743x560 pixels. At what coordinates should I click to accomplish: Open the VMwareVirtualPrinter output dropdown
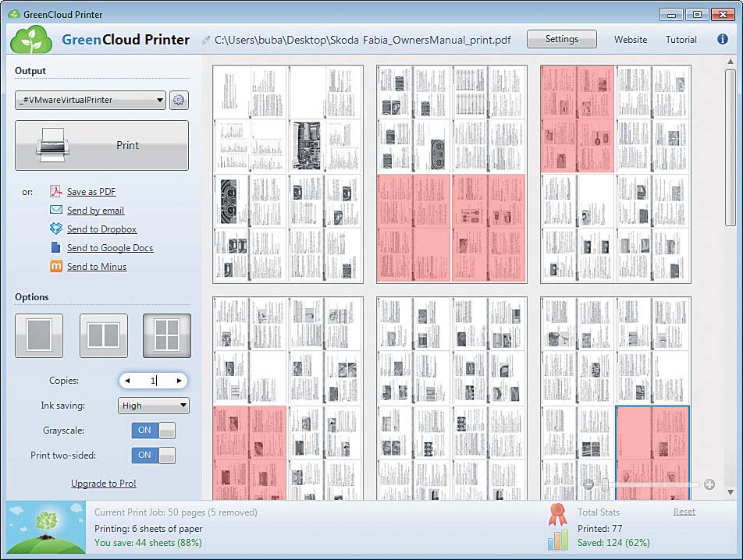click(x=90, y=100)
